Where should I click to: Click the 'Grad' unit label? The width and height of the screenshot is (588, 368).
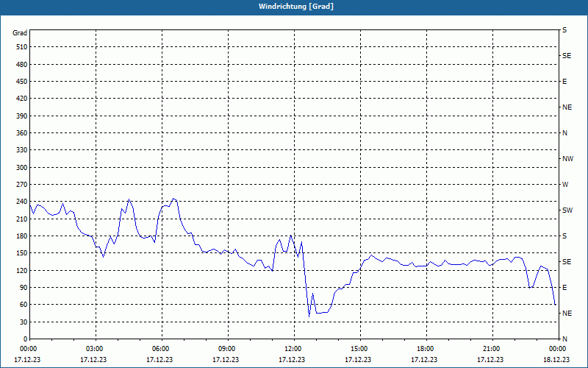pos(20,33)
